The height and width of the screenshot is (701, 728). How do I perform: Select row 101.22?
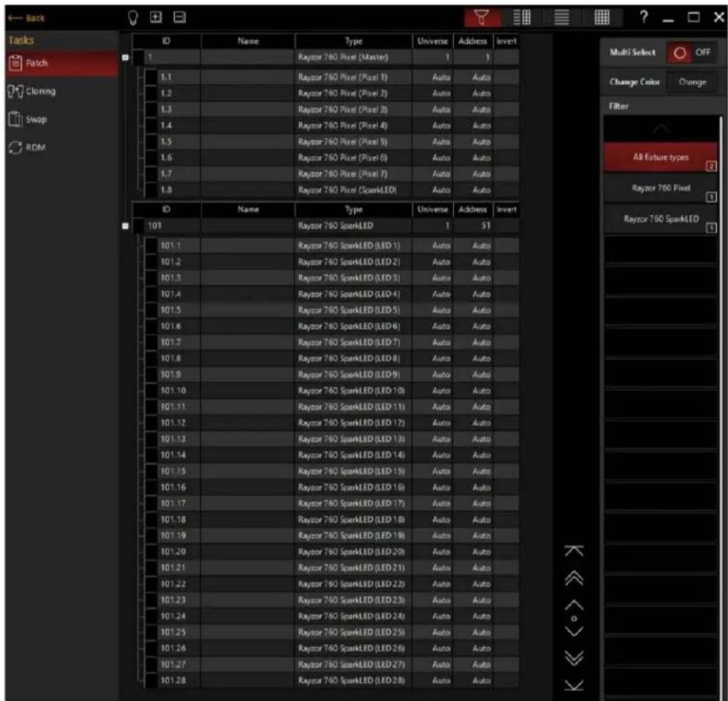331,584
